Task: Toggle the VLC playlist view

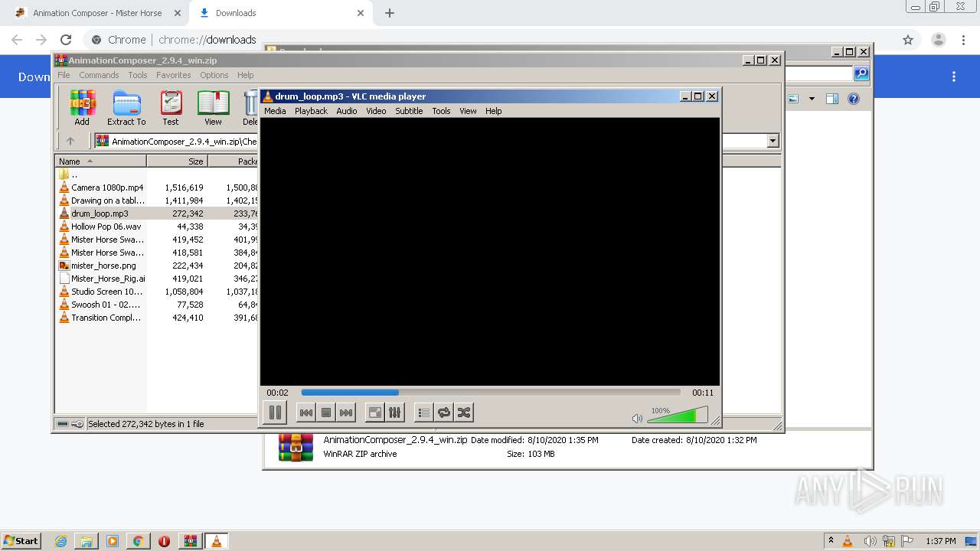Action: coord(423,412)
